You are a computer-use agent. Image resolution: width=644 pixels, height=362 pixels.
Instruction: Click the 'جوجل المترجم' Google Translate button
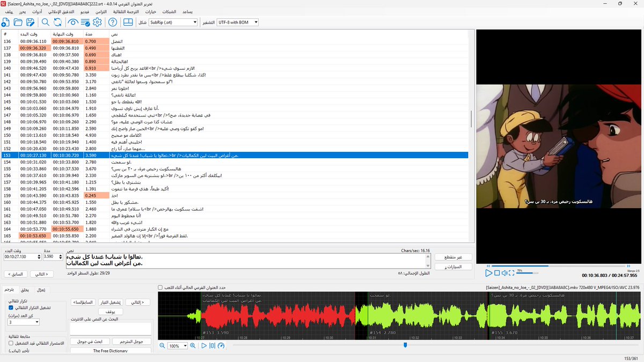132,341
